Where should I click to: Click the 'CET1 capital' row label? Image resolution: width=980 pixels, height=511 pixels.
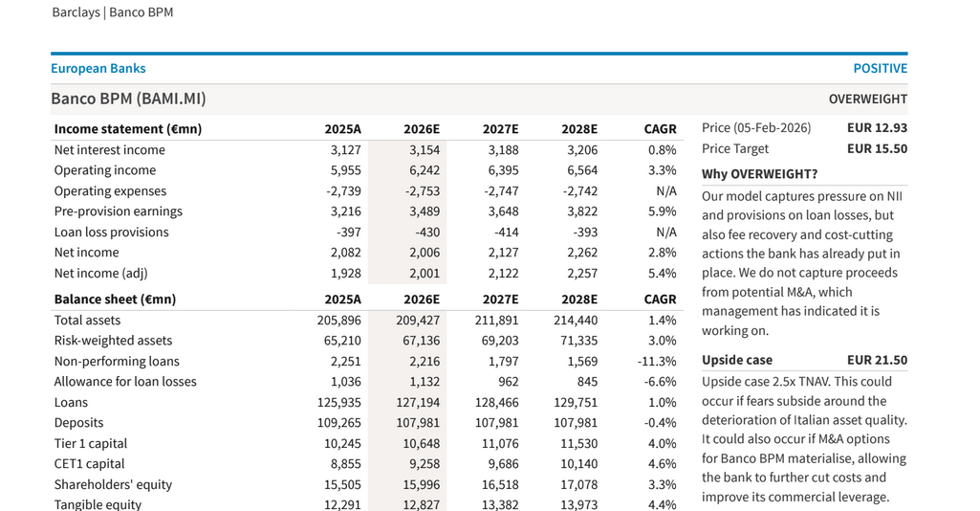[89, 464]
